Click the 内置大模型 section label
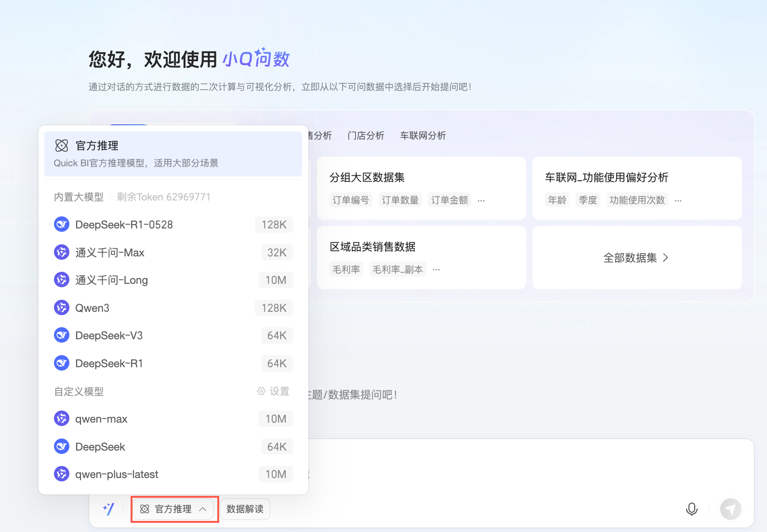The width and height of the screenshot is (767, 532). [x=79, y=197]
